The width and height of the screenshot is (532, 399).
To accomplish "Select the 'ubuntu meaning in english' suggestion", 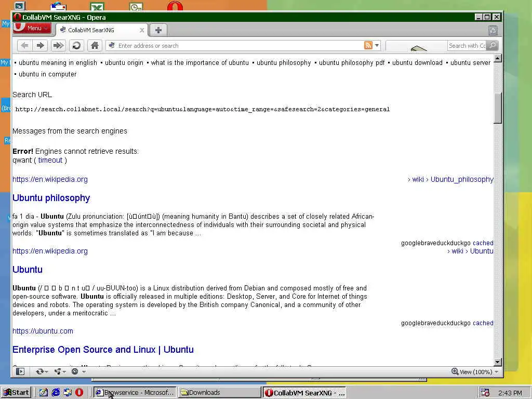I will point(58,63).
